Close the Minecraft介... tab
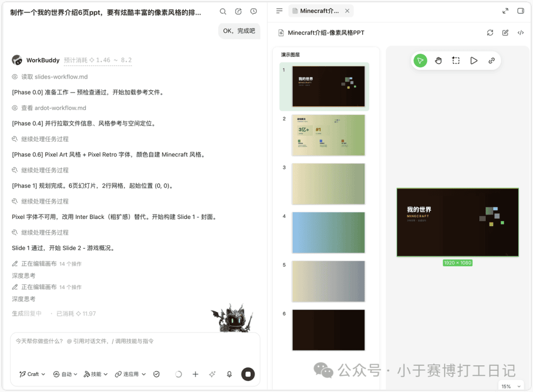Screen dimensions: 533x392 pyautogui.click(x=347, y=11)
